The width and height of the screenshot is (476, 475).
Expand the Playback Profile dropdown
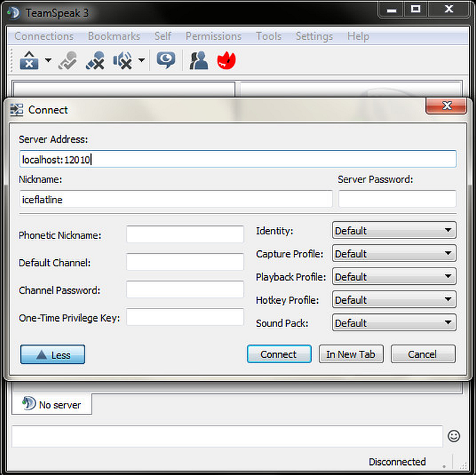pyautogui.click(x=394, y=276)
